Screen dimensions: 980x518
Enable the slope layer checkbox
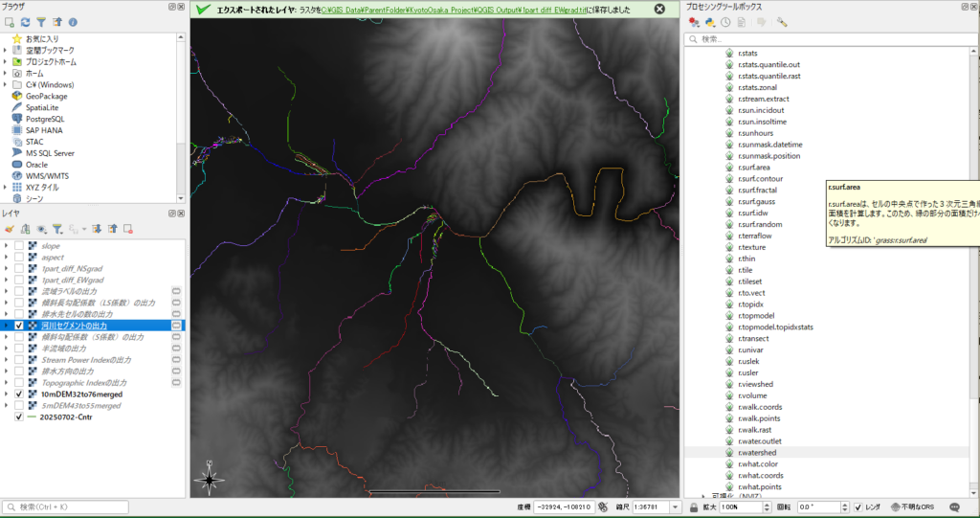point(19,246)
